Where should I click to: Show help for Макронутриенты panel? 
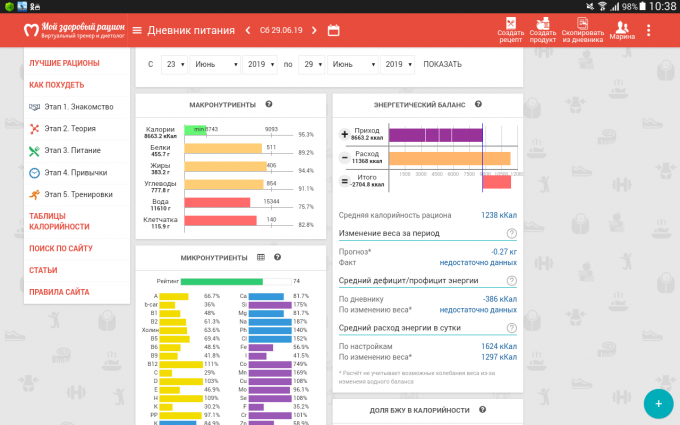pos(269,104)
